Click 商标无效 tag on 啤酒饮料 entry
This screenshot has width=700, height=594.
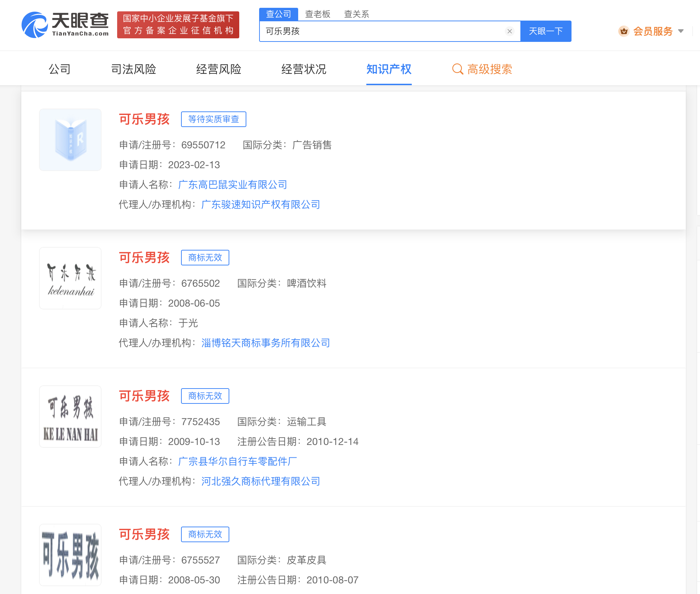pyautogui.click(x=205, y=258)
